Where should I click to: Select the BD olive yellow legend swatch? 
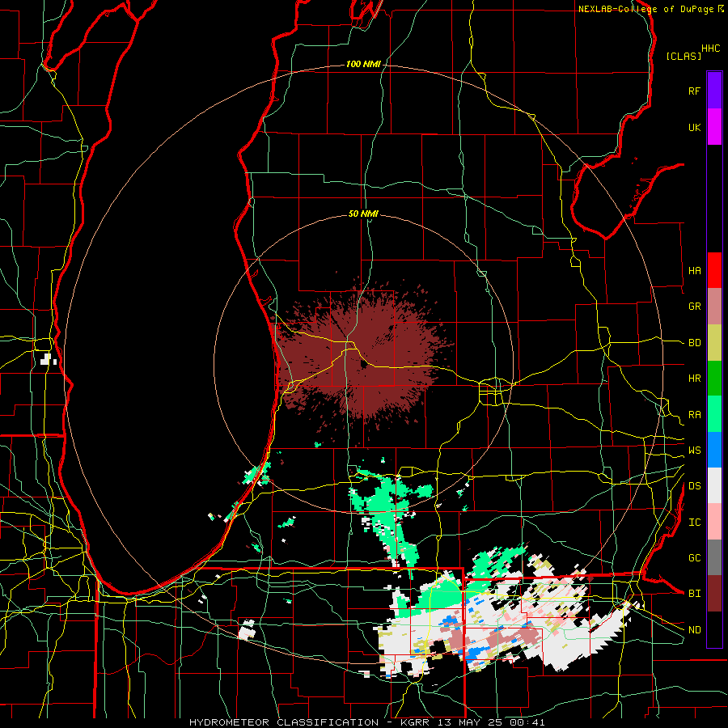[x=714, y=343]
